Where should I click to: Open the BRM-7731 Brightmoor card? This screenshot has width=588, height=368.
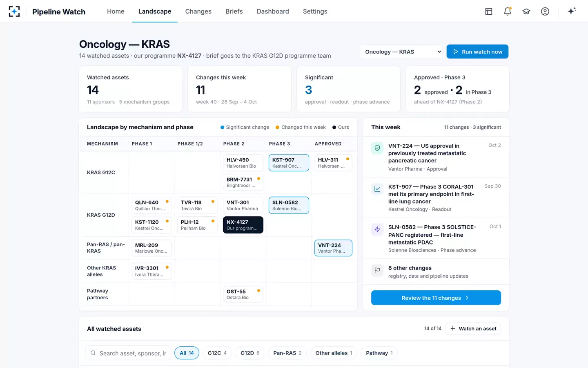pos(243,182)
